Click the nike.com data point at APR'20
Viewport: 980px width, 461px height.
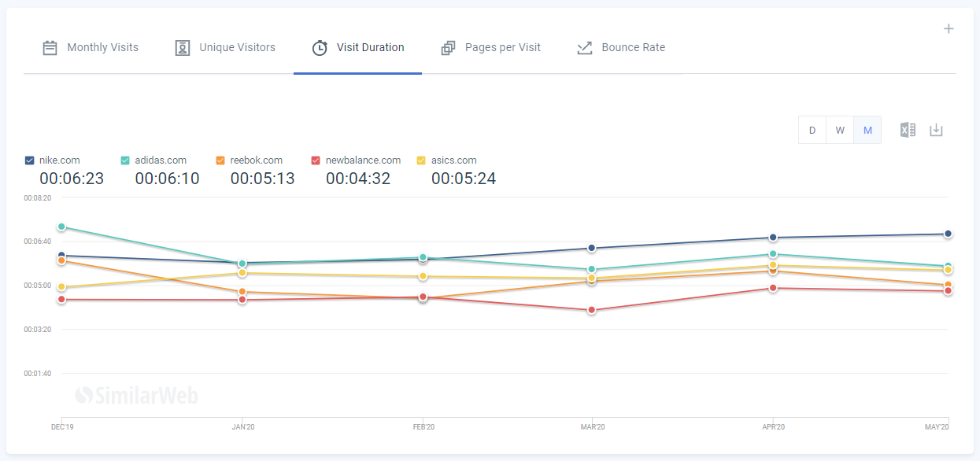(773, 238)
